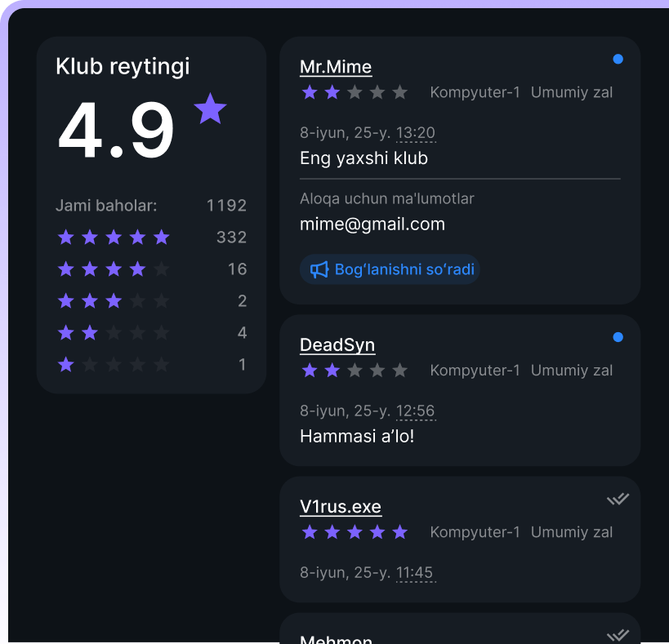This screenshot has width=669, height=644.
Task: Select the two-star rating row showing 4
Action: (151, 332)
